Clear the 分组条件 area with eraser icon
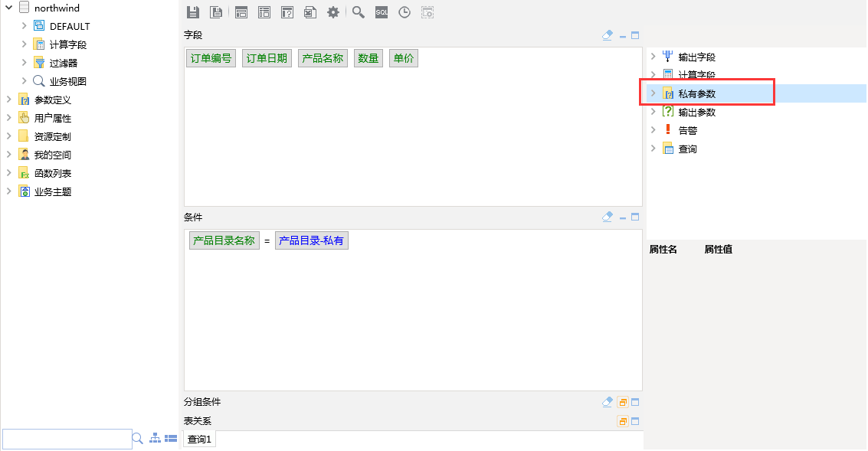The width and height of the screenshot is (868, 451). (608, 402)
